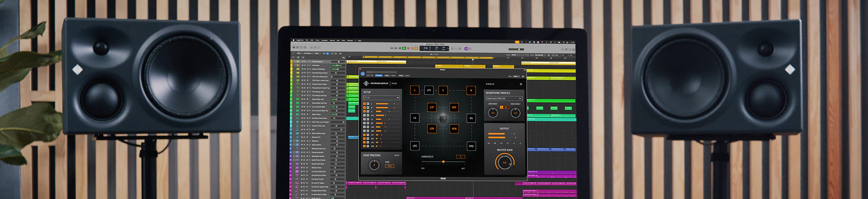
Task: Select the LRS left rear surround speaker
Action: tap(415, 146)
